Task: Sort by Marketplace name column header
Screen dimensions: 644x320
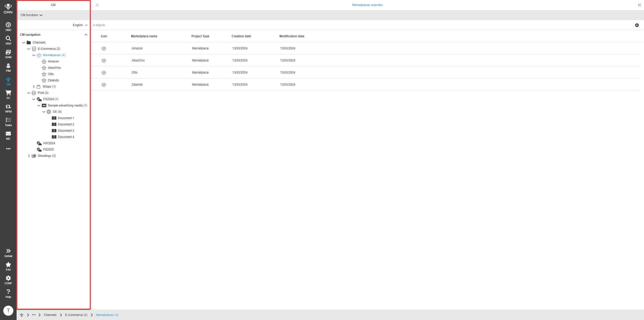Action: 144,36
